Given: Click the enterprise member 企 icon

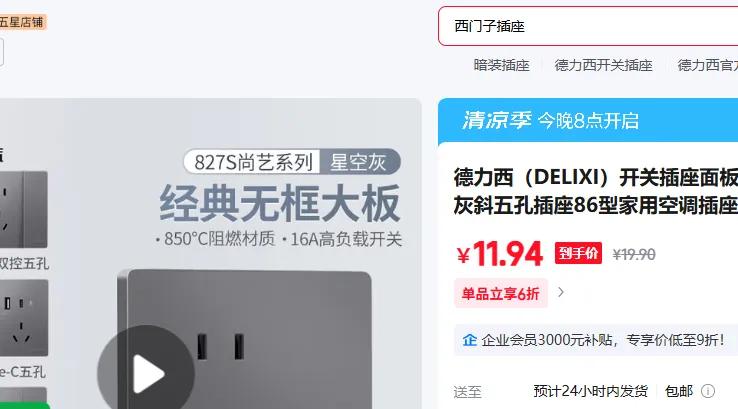Looking at the screenshot, I should [x=469, y=339].
